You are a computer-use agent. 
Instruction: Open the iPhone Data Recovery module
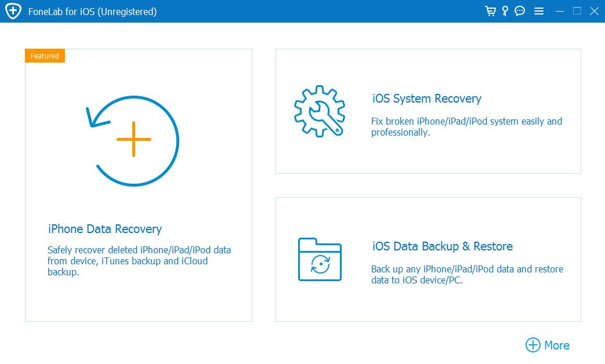click(x=137, y=185)
